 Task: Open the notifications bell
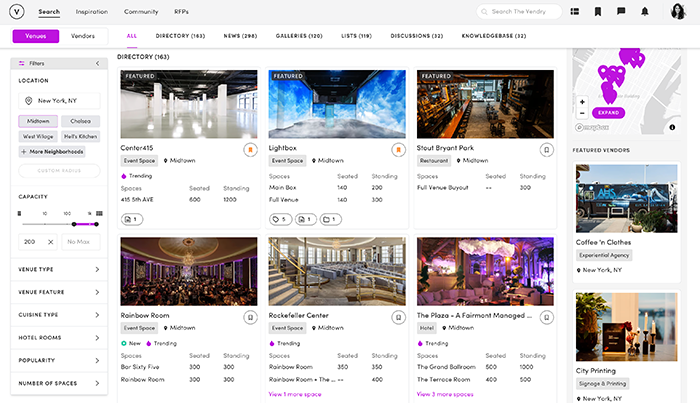[645, 12]
